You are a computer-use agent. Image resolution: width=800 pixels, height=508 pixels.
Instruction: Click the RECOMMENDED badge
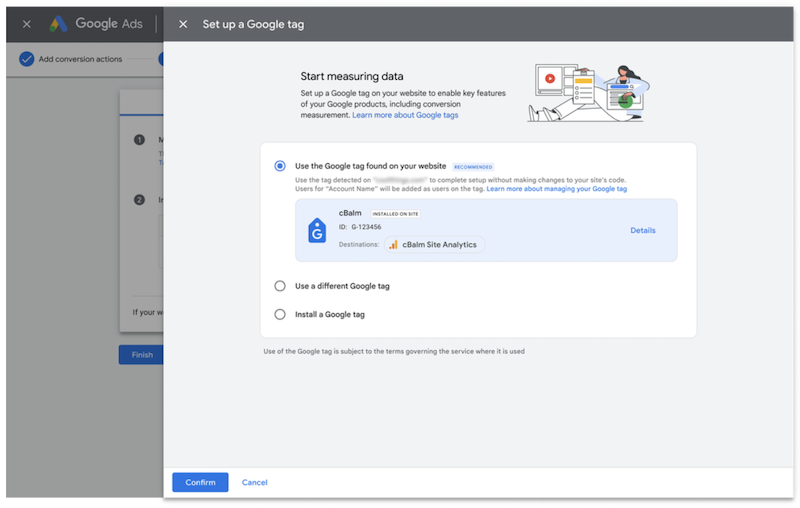[473, 167]
